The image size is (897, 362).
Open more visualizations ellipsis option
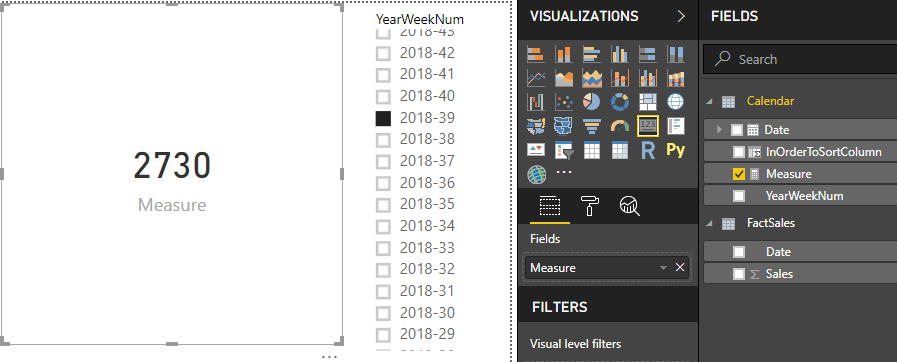coord(564,172)
